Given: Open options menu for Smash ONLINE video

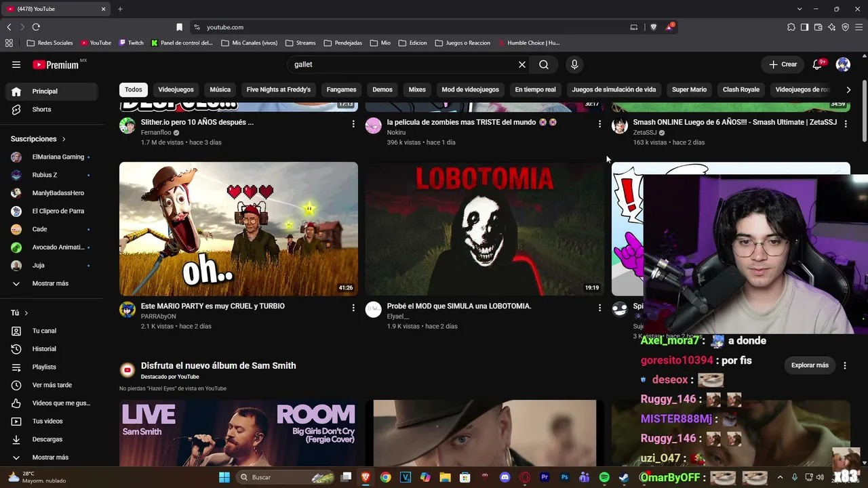Looking at the screenshot, I should click(x=846, y=124).
